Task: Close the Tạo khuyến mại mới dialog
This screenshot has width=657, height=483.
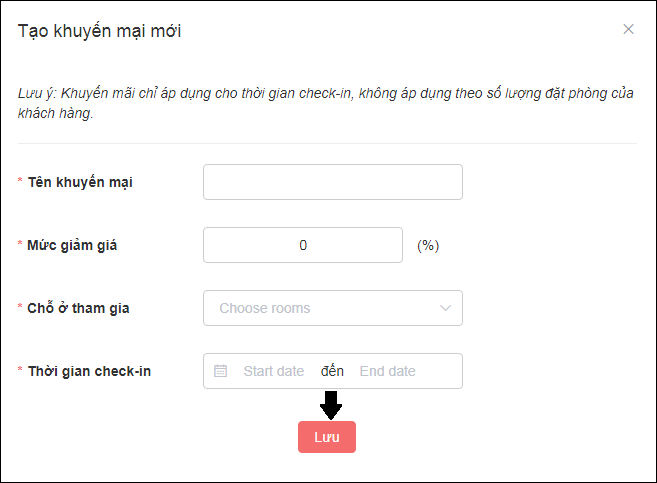Action: [628, 29]
